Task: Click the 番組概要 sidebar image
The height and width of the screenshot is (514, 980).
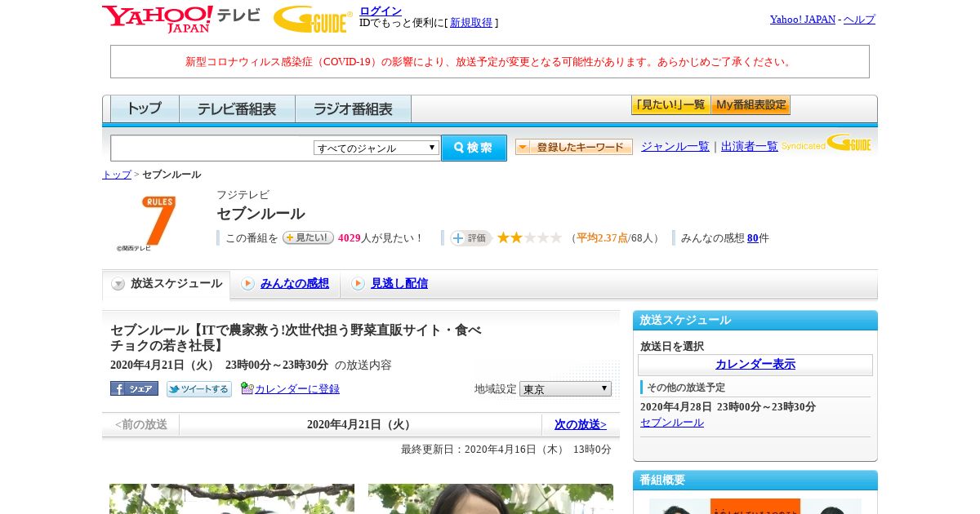Action: click(755, 506)
